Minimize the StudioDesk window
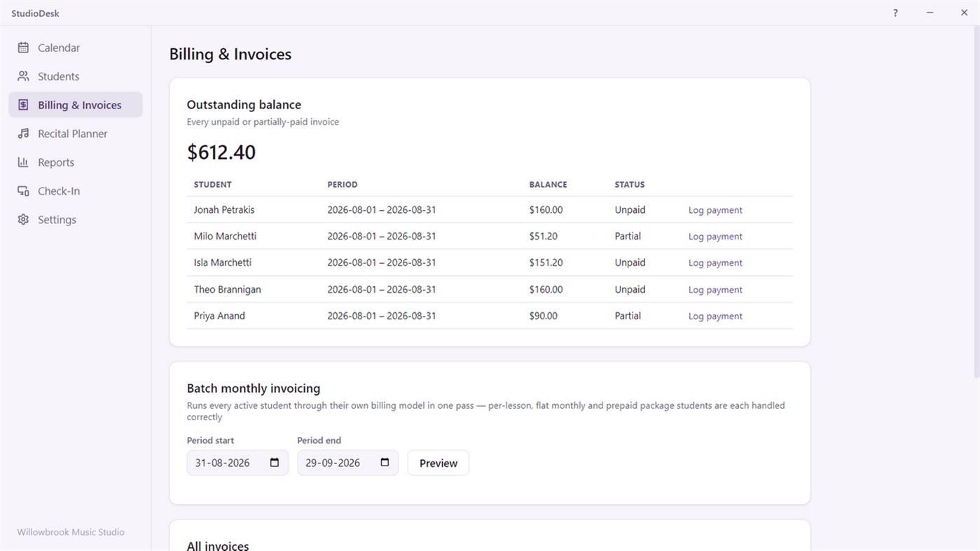980x551 pixels. pos(930,13)
